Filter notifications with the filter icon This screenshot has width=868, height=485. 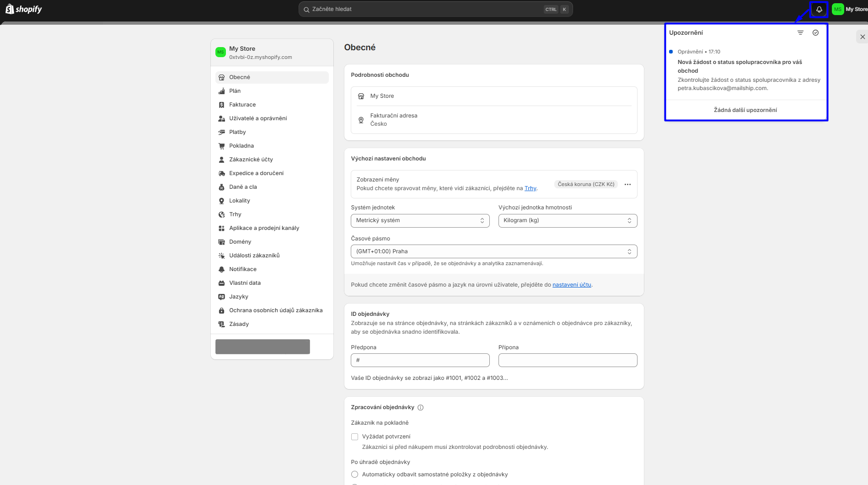(x=800, y=32)
